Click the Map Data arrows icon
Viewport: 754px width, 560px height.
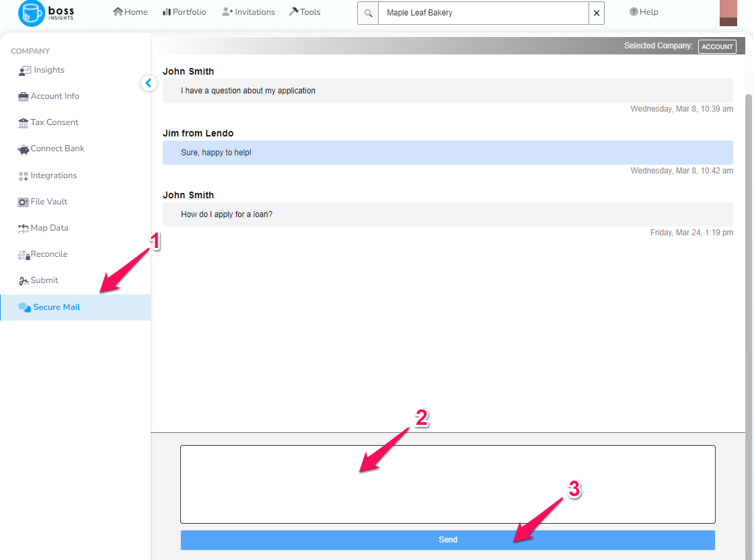click(23, 229)
